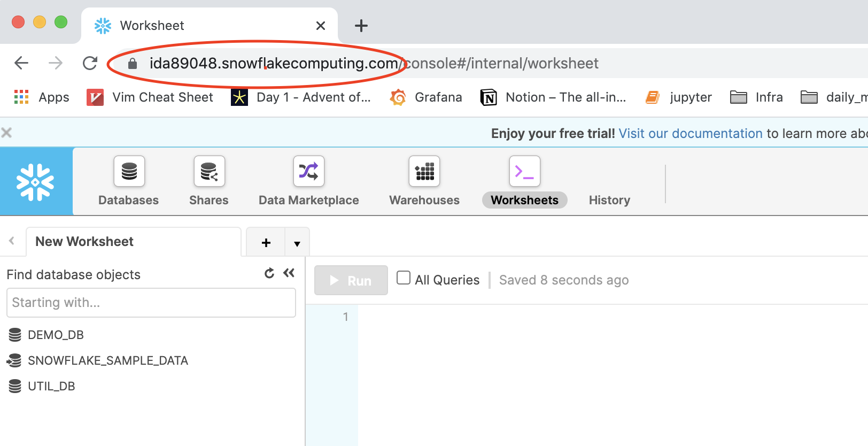
Task: Open the Apps bookmark grid
Action: coord(42,97)
